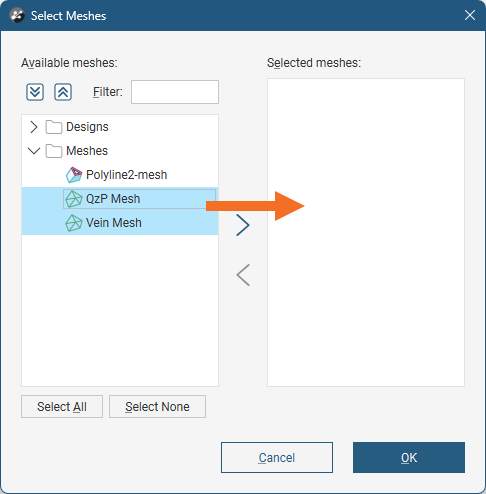The height and width of the screenshot is (494, 486).
Task: Click the expand all double-chevron icon
Action: (35, 92)
